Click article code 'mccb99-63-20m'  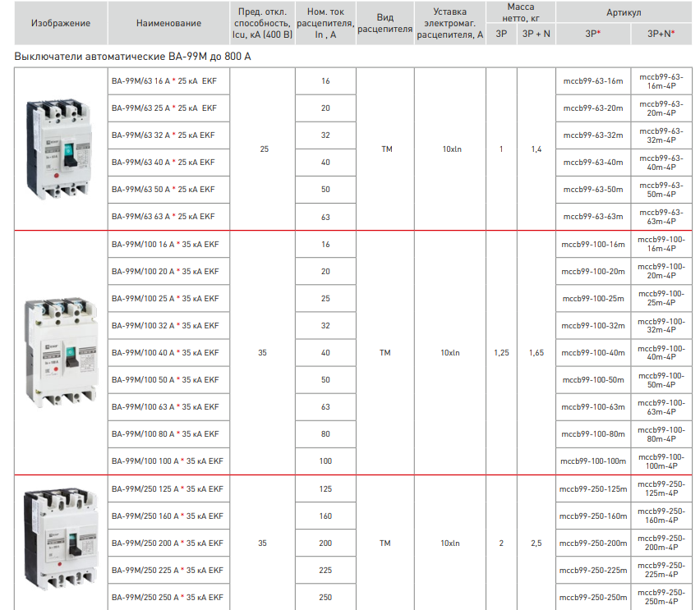pos(593,108)
